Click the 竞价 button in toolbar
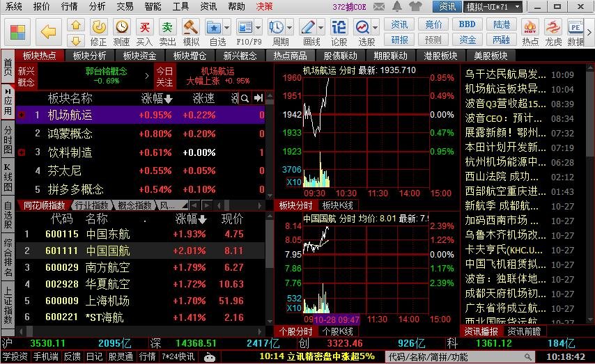This screenshot has height=364, width=595. pos(433,24)
